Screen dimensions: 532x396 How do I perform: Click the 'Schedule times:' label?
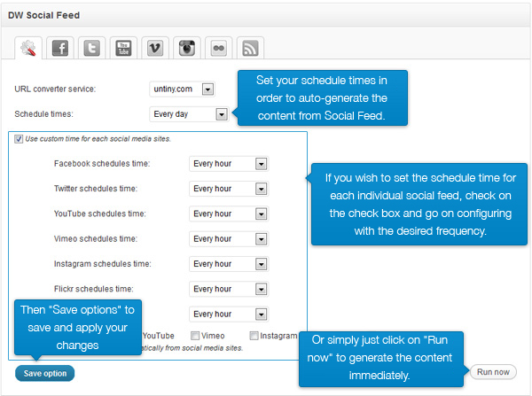(43, 114)
